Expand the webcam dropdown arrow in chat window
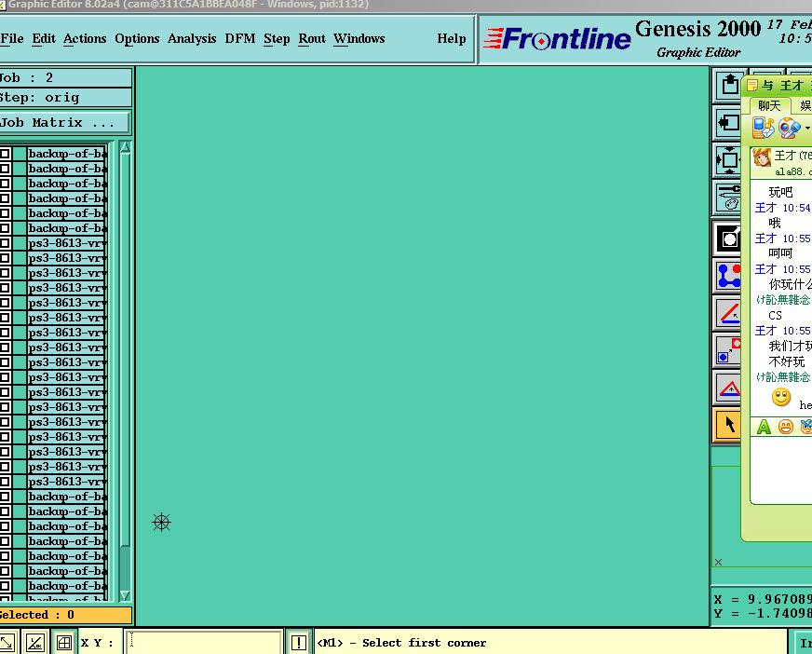Image resolution: width=812 pixels, height=654 pixels. tap(807, 128)
